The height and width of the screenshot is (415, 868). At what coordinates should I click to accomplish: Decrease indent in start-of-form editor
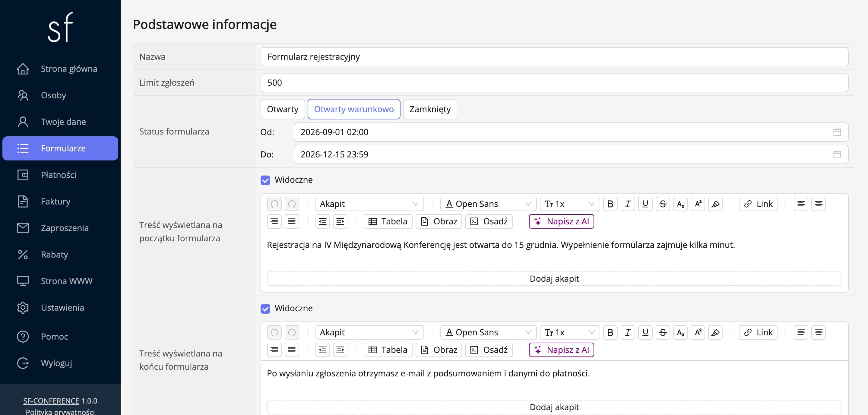pos(322,221)
